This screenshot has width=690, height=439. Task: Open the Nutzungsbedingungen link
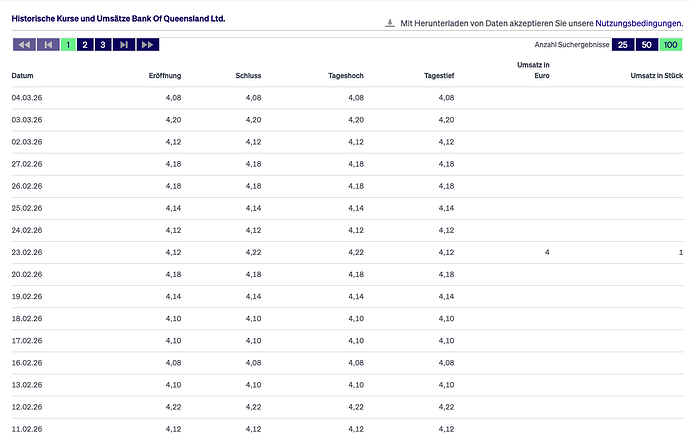(x=639, y=23)
